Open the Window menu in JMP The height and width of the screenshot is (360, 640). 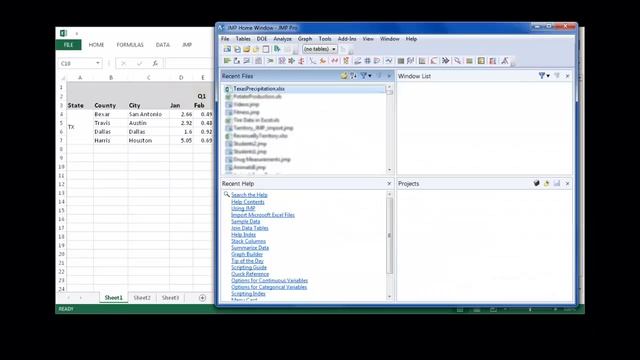click(x=389, y=39)
